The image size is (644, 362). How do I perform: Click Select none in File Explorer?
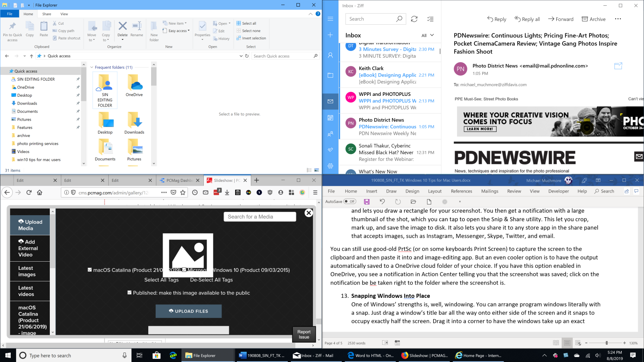pyautogui.click(x=248, y=31)
